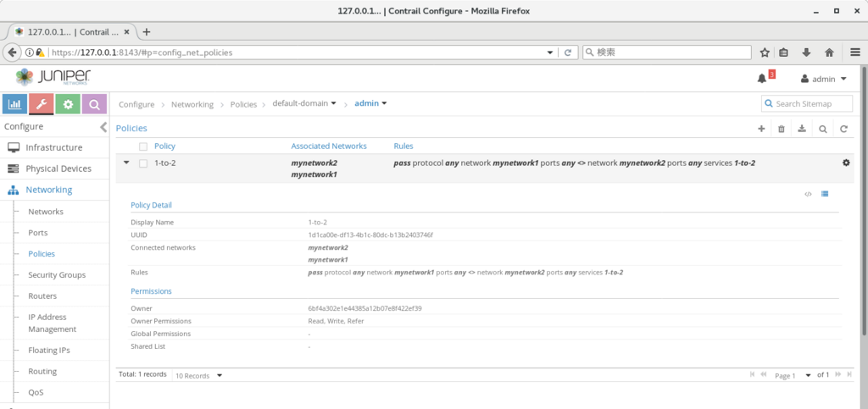Open the browser downloads arrow icon
868x409 pixels.
806,53
